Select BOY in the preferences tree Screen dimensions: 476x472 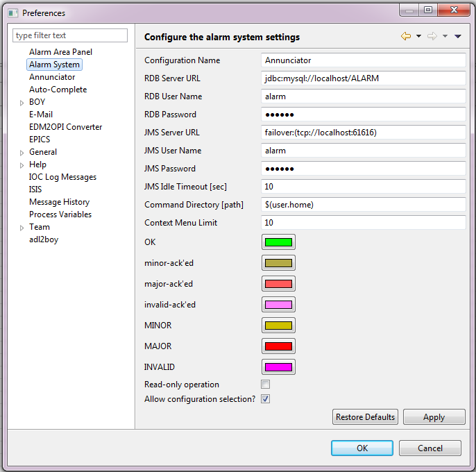click(x=37, y=102)
